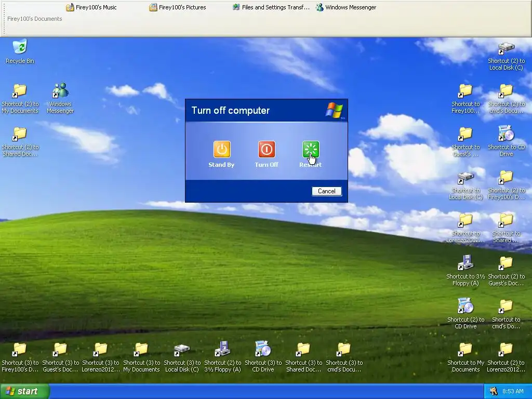Screen dimensions: 532x399
Task: Click the red Turn Off button
Action: point(267,149)
